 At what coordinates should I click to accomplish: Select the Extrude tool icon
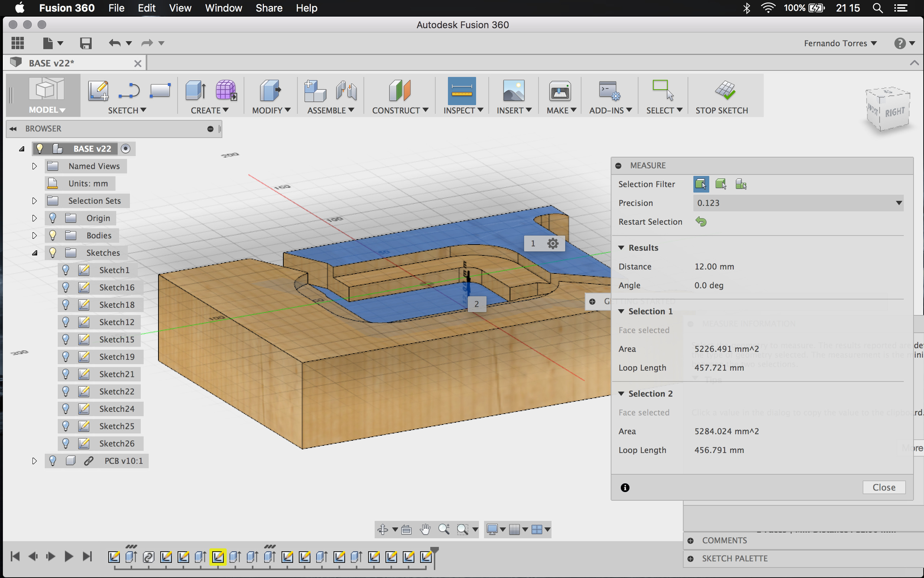pos(196,91)
